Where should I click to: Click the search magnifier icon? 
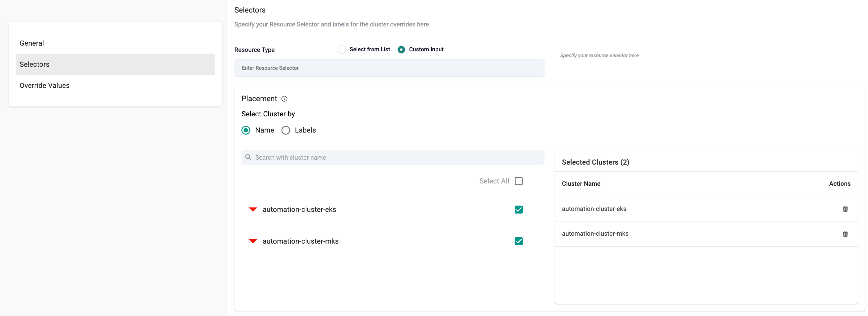click(248, 157)
